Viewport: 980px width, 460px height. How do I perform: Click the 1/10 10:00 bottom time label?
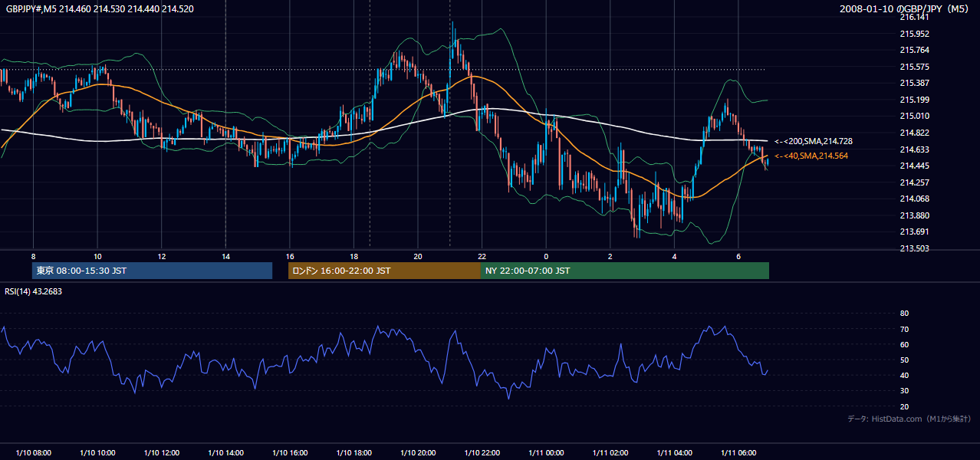pos(97,453)
